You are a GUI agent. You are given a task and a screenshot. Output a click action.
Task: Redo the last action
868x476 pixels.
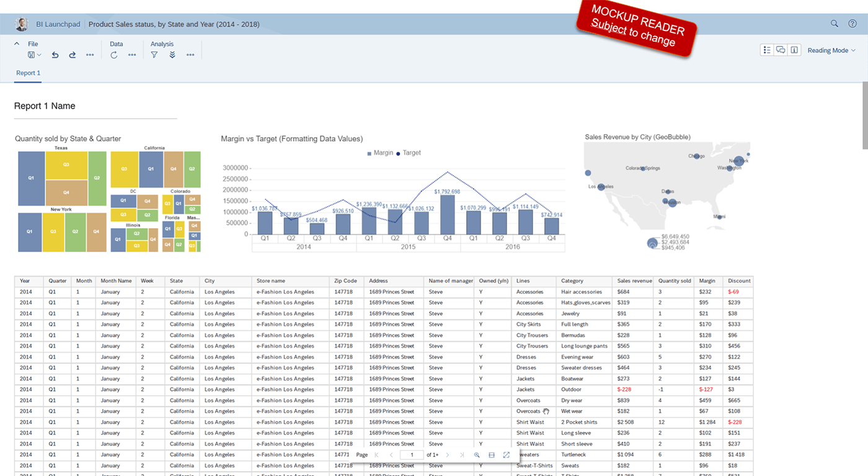coord(72,55)
